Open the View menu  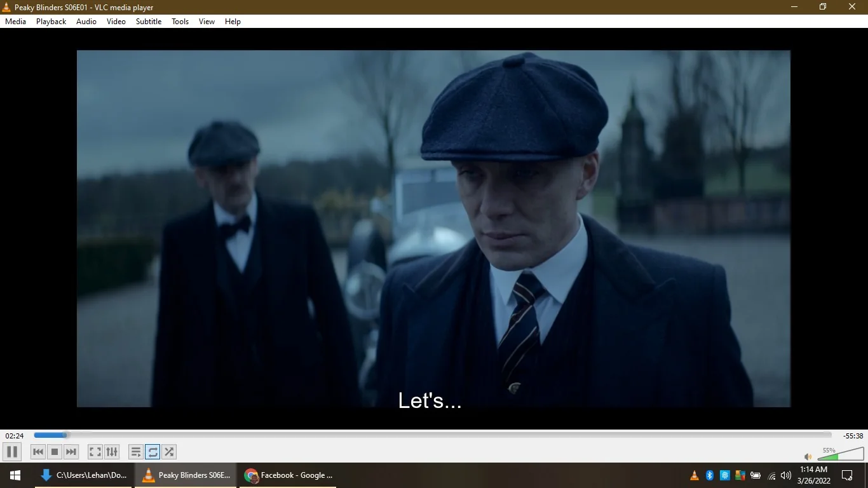(x=207, y=22)
